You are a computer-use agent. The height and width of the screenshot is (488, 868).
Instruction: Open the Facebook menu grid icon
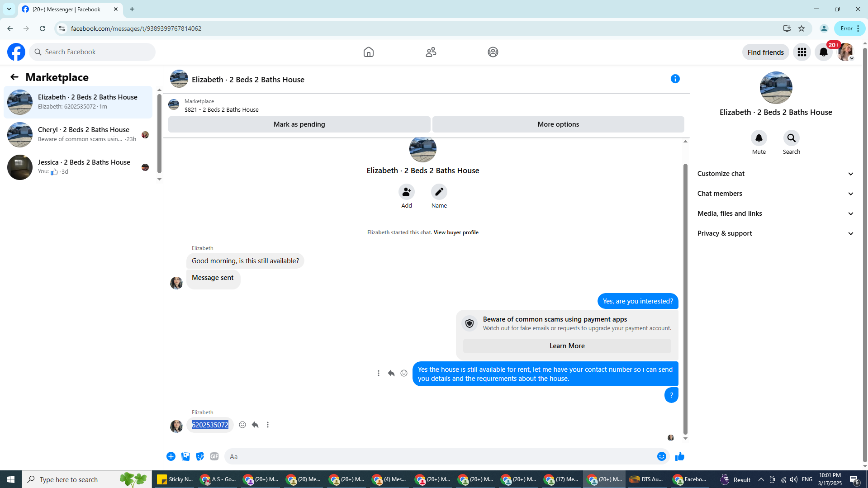point(802,52)
